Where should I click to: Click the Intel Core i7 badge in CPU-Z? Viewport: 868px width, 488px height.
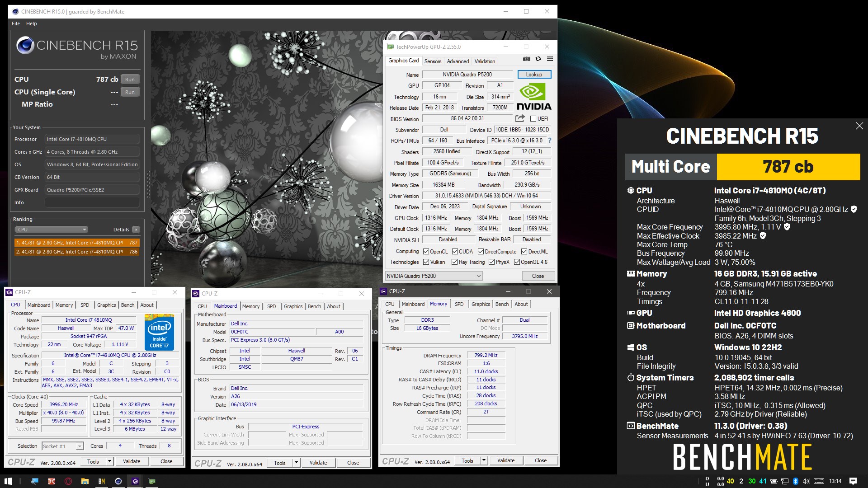pyautogui.click(x=159, y=332)
